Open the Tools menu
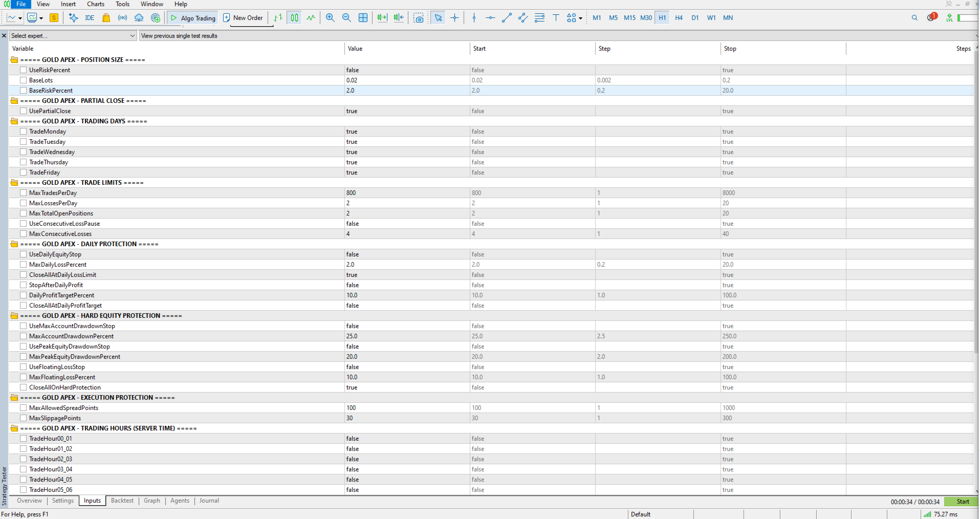Viewport: 980px width, 519px height. tap(123, 4)
